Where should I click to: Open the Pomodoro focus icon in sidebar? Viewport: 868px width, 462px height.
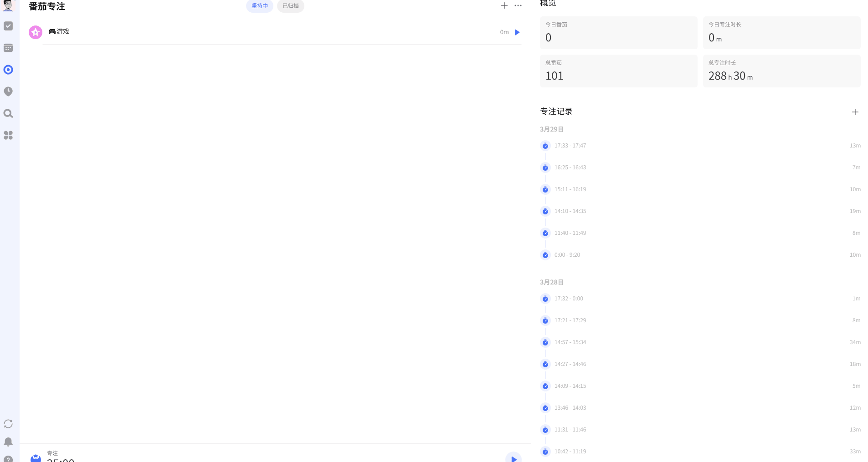point(8,70)
